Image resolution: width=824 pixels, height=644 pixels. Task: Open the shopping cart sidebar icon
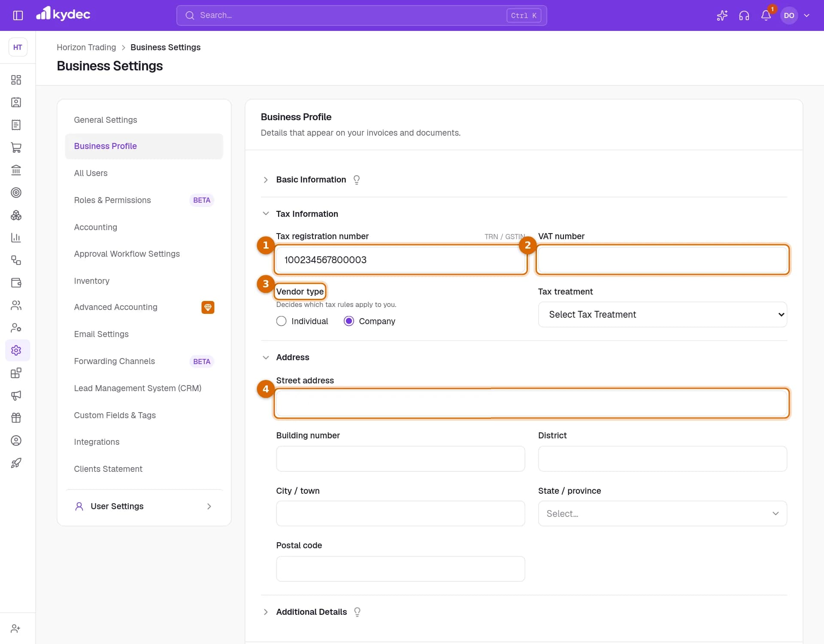pos(16,147)
